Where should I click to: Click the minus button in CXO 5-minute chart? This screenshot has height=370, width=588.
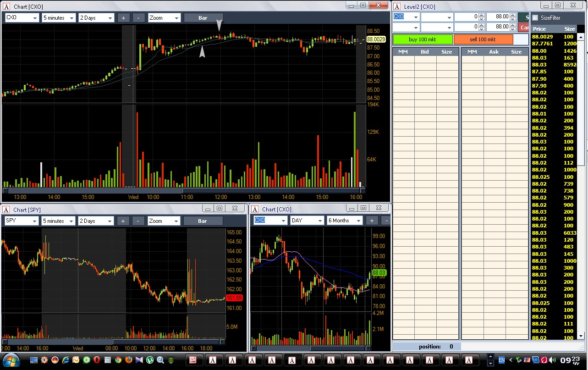coord(138,18)
